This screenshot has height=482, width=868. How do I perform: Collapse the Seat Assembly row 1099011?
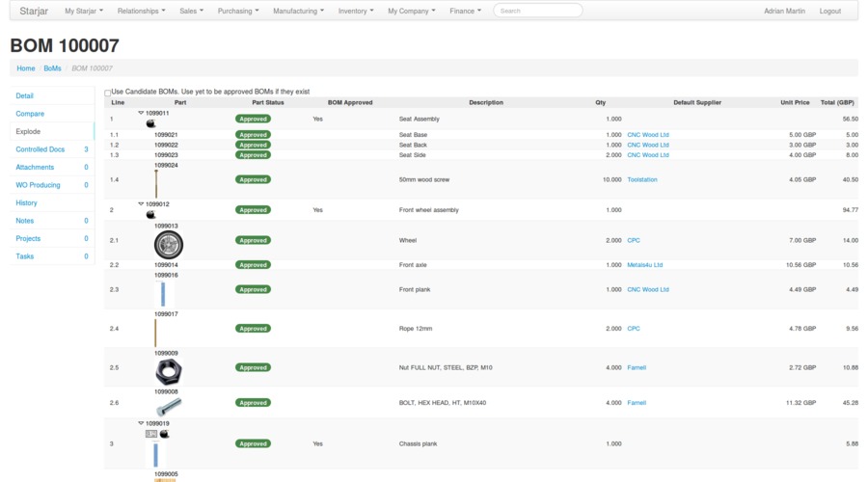tap(141, 113)
